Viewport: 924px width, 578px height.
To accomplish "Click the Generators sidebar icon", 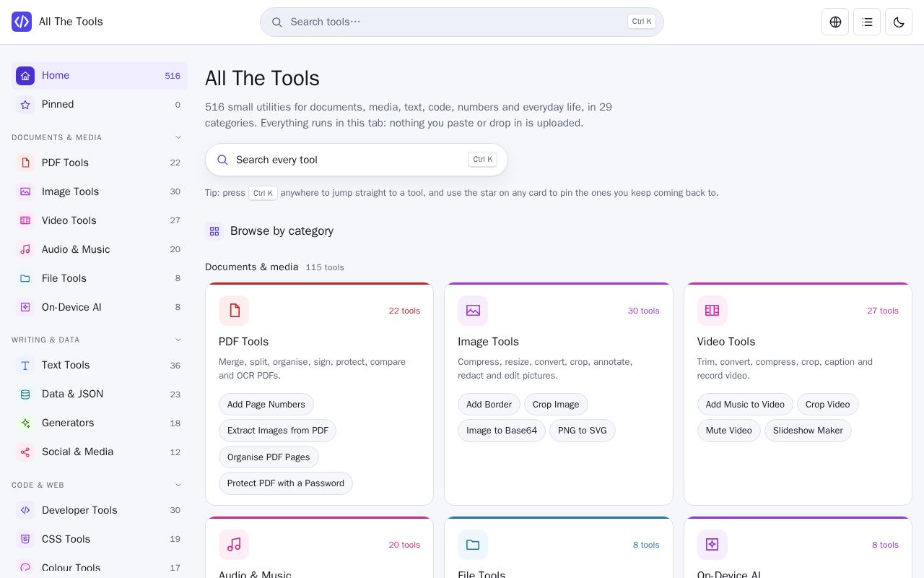I will [25, 423].
